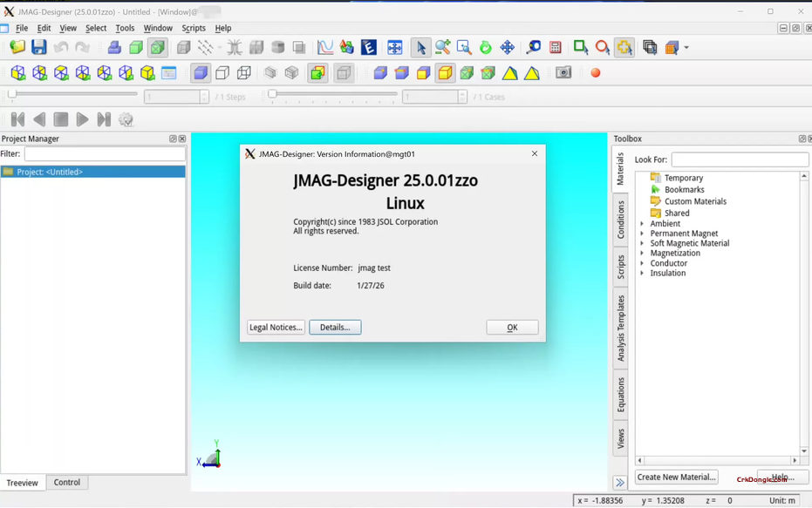Viewport: 812px width, 508px height.
Task: Click the Steps slider handle
Action: point(12,94)
